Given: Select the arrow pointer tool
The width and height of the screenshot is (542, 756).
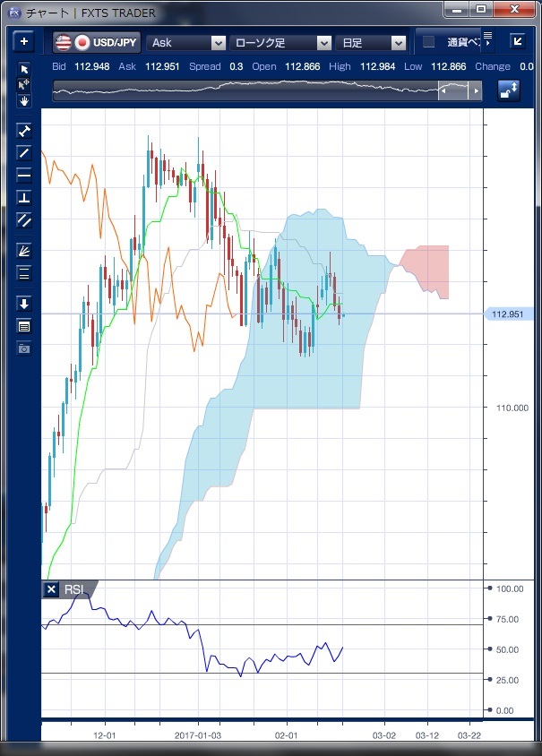Looking at the screenshot, I should coord(24,70).
